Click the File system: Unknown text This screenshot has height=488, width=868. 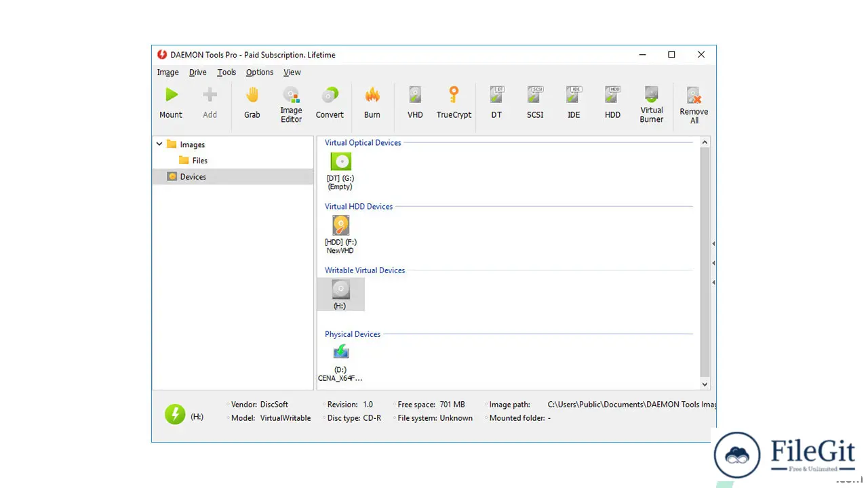point(435,418)
